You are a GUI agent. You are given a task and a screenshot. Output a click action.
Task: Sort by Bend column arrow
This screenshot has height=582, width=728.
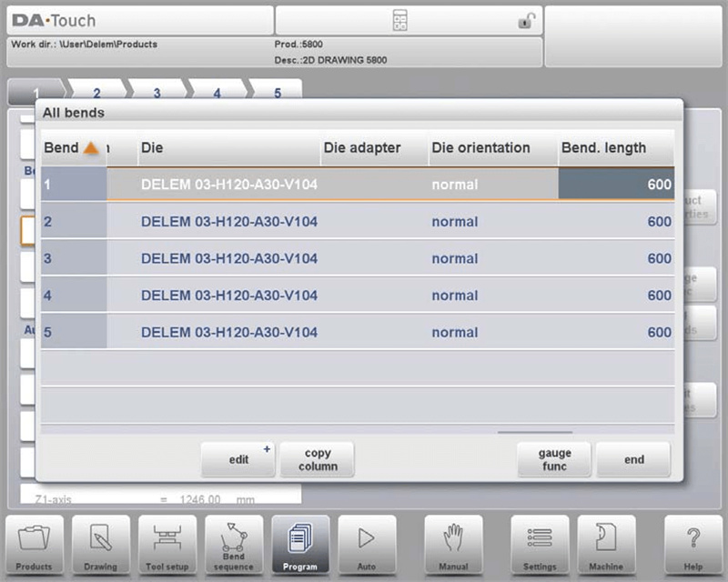coord(91,148)
